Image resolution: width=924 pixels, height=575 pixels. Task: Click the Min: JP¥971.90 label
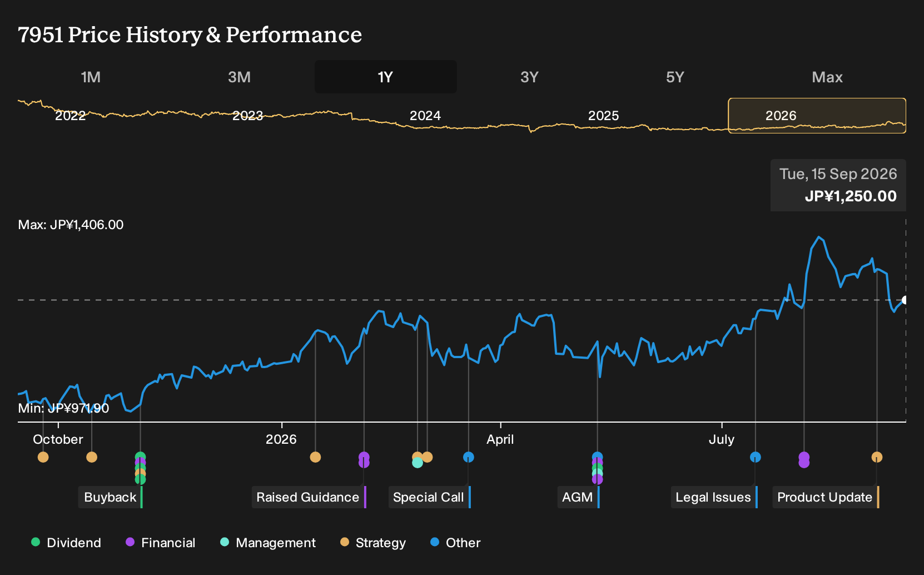[x=63, y=408]
